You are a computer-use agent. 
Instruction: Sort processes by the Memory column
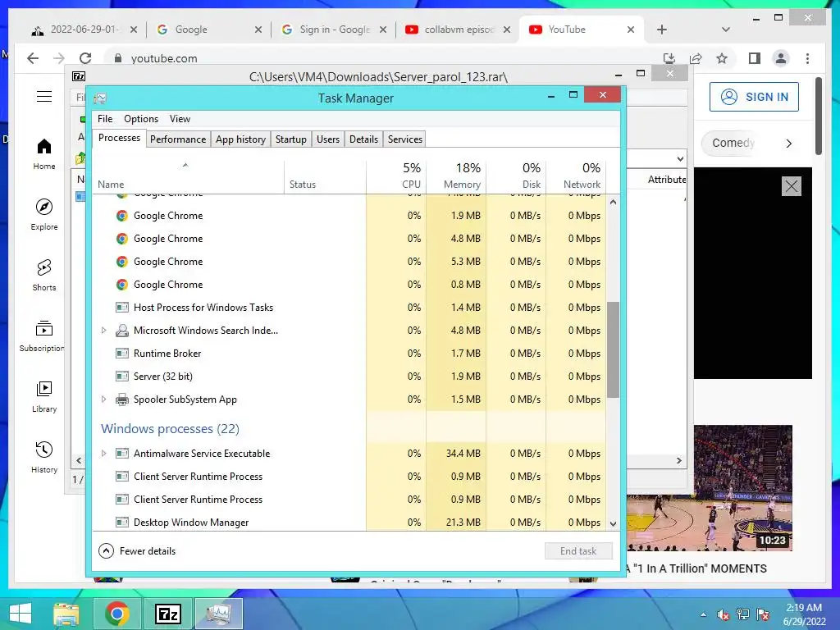[456, 176]
